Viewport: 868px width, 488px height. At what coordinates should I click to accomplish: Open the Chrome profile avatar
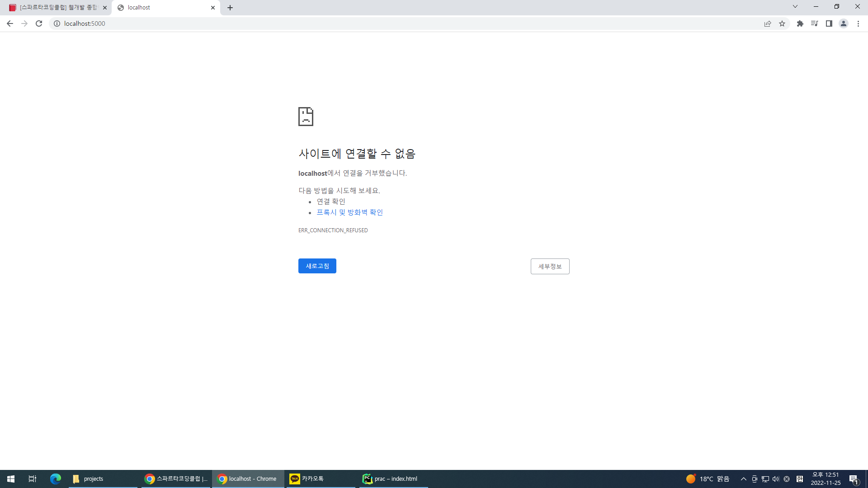tap(844, 23)
